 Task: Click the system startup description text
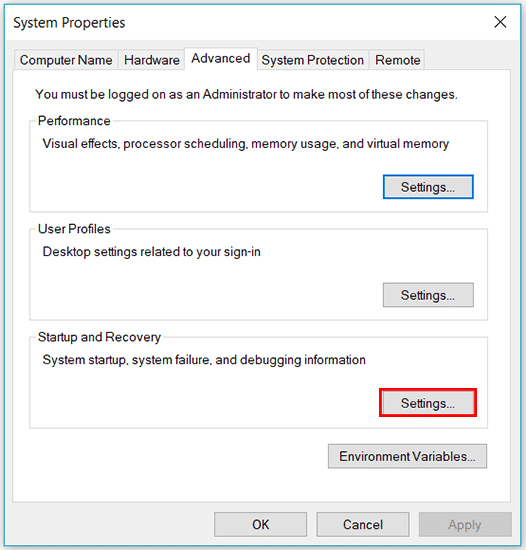(204, 360)
